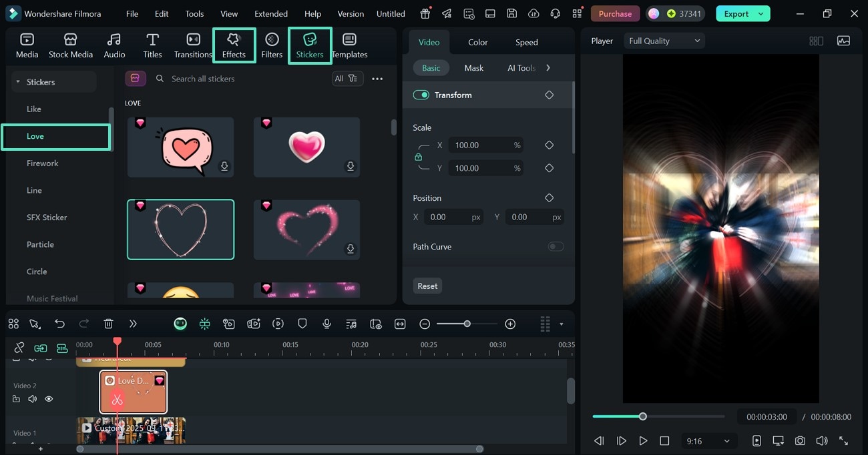Click the horizontal timeline scrollbar
This screenshot has width=868, height=455.
tap(280, 449)
